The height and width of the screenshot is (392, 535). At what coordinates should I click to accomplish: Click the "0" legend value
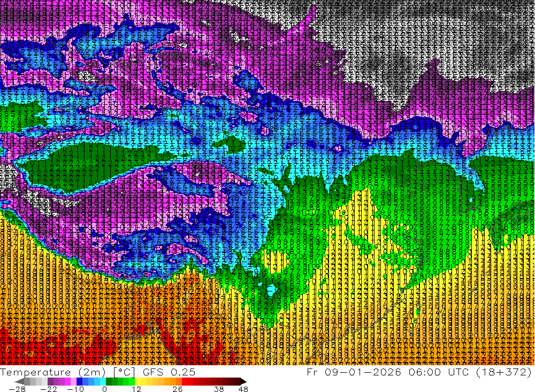coord(104,389)
